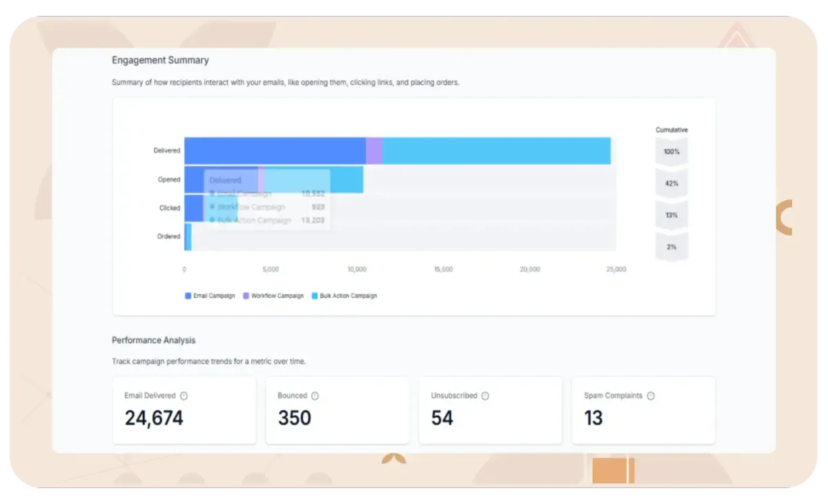The image size is (828, 504).
Task: Select the 13% cumulative badge
Action: coord(671,214)
